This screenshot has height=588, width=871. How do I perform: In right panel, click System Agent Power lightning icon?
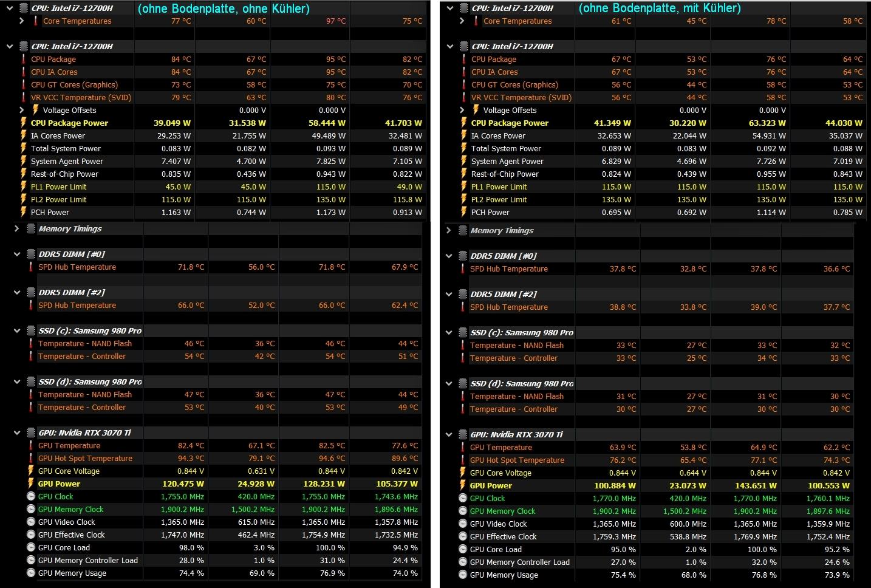(464, 161)
